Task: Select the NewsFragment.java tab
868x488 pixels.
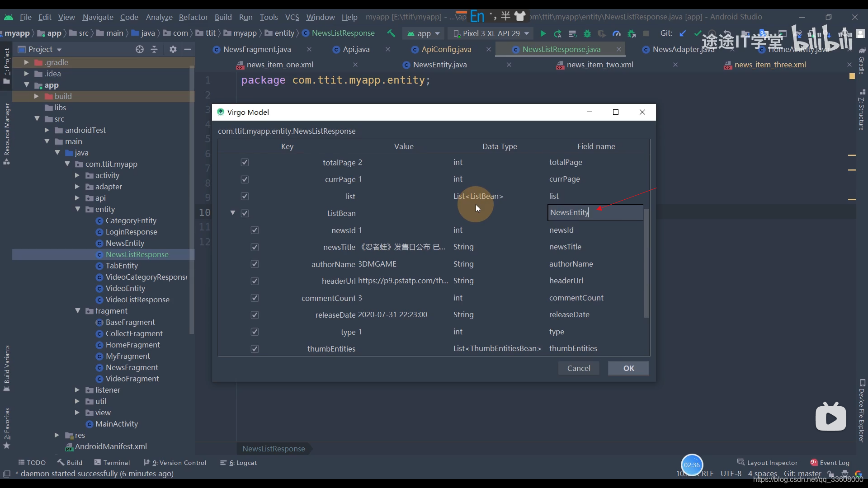Action: (256, 49)
